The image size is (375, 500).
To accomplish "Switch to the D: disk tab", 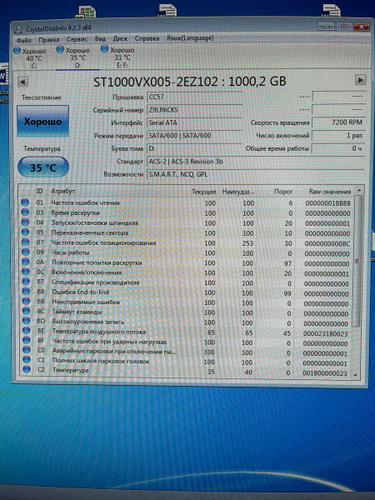I will 78,58.
